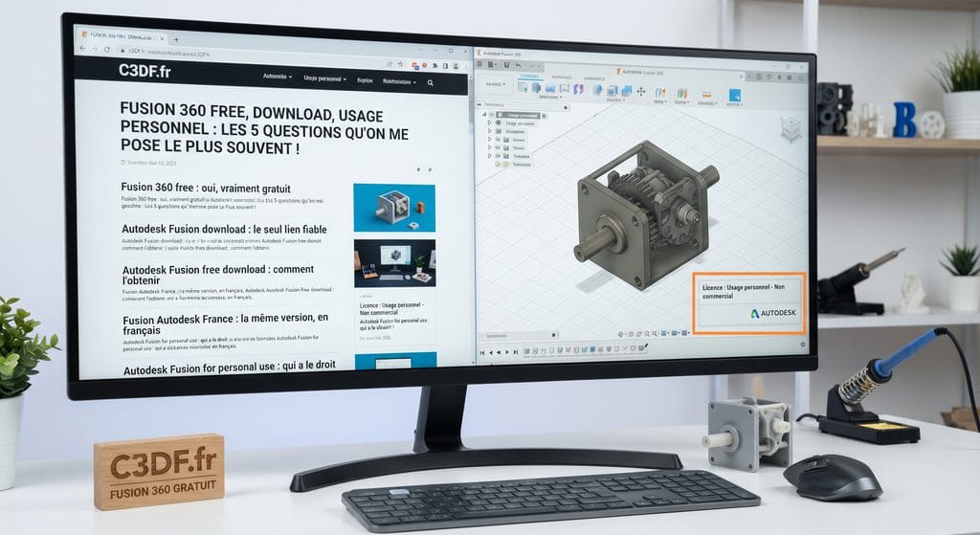Viewport: 980px width, 535px height.
Task: Play the design timeline forward
Action: [507, 352]
